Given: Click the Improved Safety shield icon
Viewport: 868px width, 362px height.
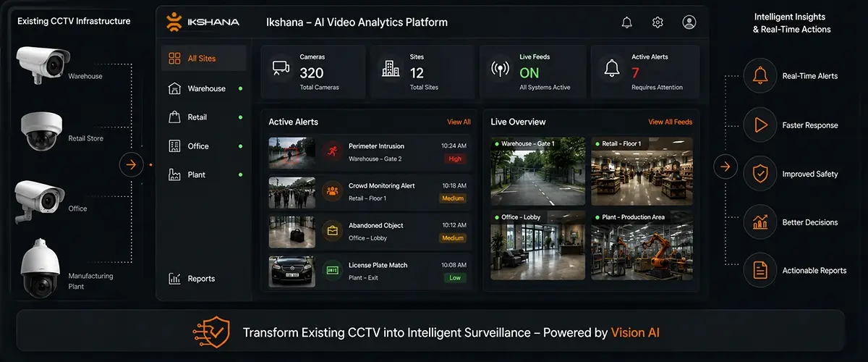Looking at the screenshot, I should 759,174.
